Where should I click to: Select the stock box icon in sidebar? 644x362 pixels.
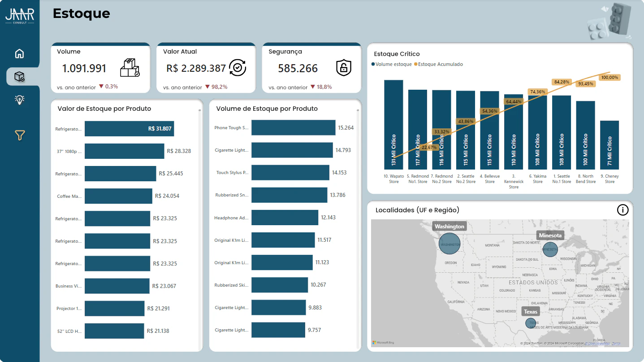point(19,77)
